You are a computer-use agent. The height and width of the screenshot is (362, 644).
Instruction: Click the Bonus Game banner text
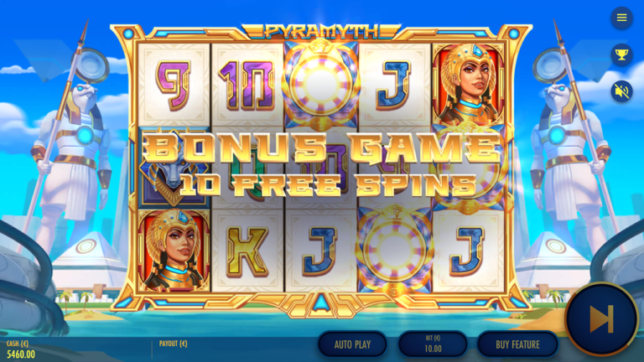pos(324,149)
